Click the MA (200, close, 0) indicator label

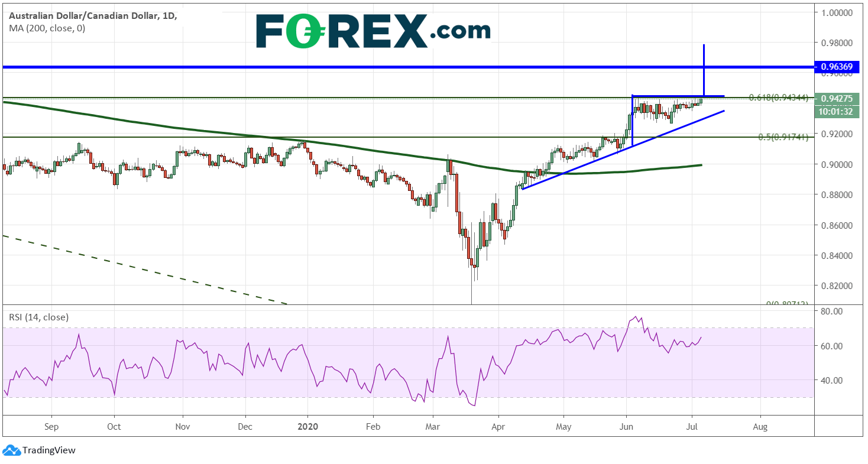point(47,28)
